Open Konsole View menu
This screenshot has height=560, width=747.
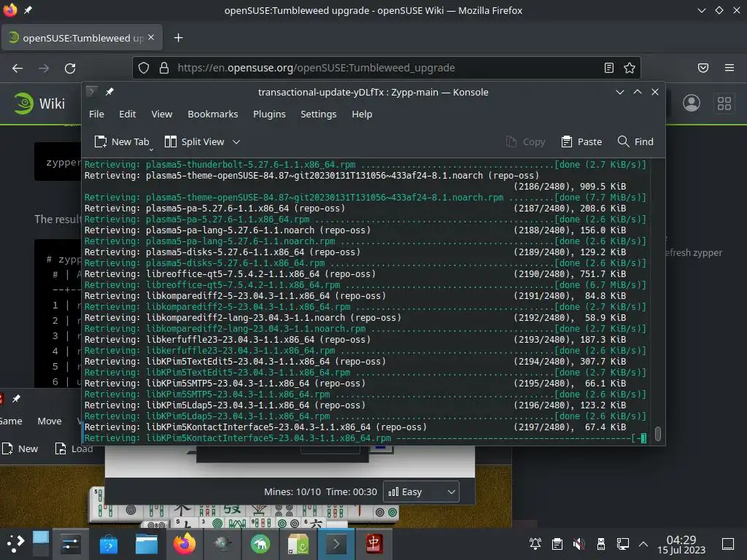(x=161, y=114)
